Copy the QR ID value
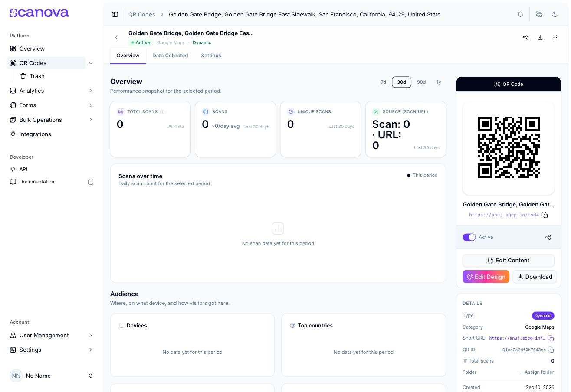Image resolution: width=571 pixels, height=392 pixels. [x=551, y=350]
